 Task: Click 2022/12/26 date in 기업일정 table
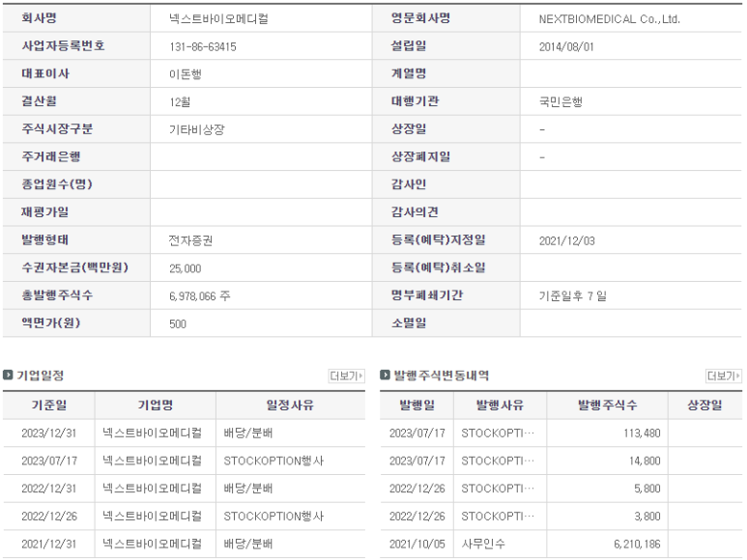coord(49,517)
